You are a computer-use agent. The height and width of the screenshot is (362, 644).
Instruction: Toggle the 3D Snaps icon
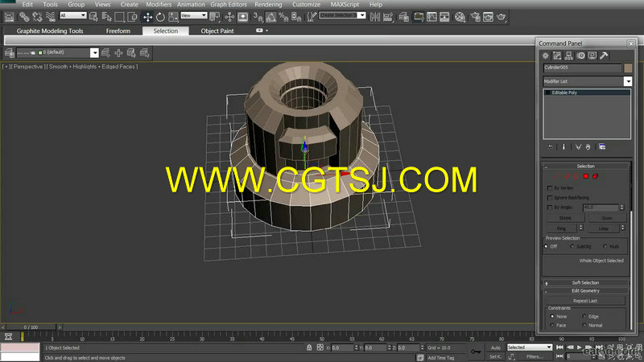258,17
